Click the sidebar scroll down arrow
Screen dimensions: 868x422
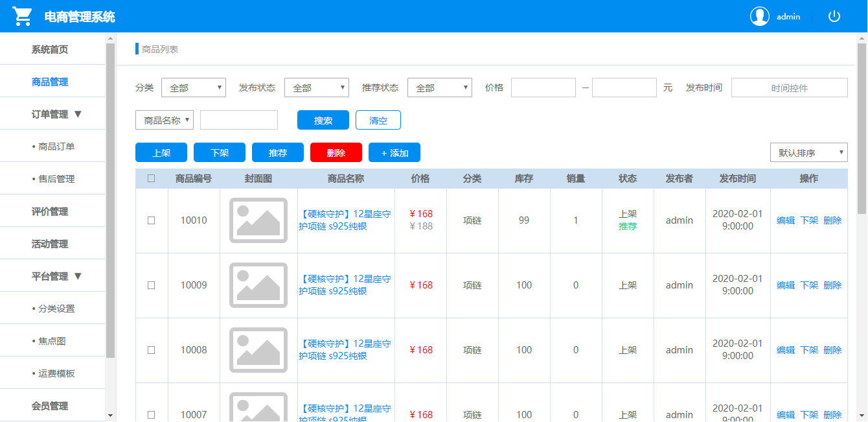click(x=110, y=416)
